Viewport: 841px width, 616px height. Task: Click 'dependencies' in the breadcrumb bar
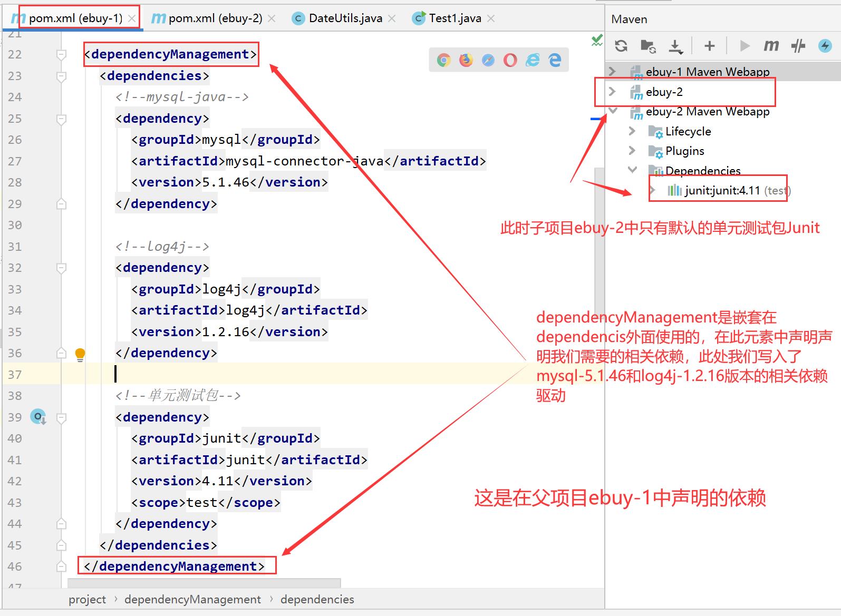(x=317, y=599)
